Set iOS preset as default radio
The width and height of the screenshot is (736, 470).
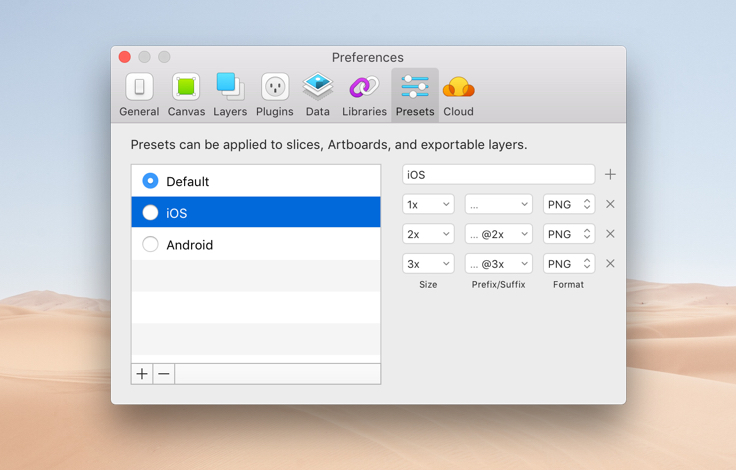pos(150,213)
